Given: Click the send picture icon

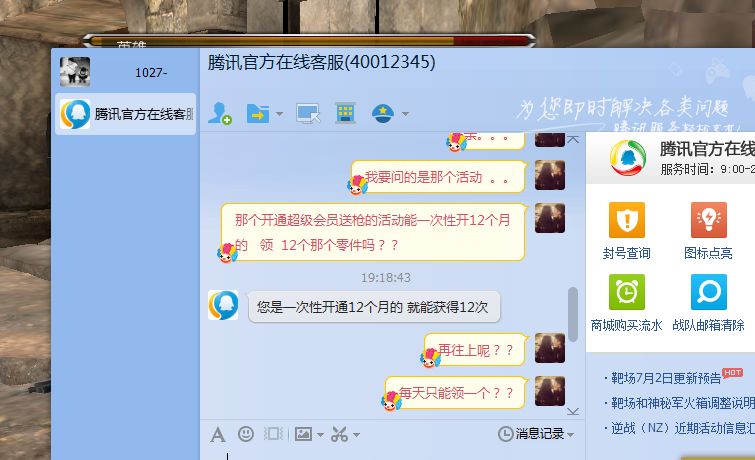Looking at the screenshot, I should (303, 434).
